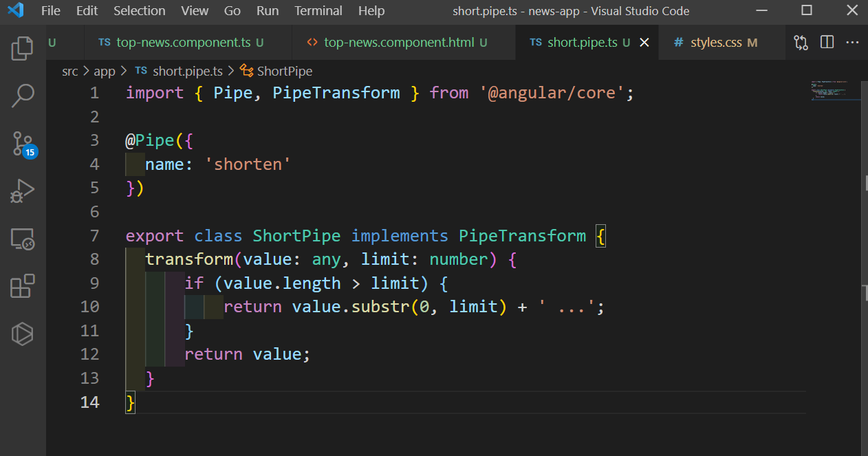The width and height of the screenshot is (868, 456).
Task: Click the number type annotation
Action: pyautogui.click(x=458, y=259)
